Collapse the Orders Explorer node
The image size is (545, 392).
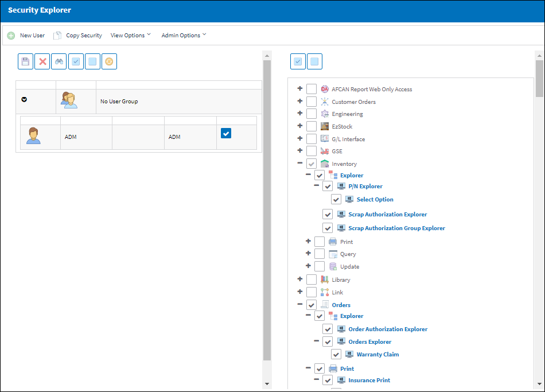click(316, 341)
